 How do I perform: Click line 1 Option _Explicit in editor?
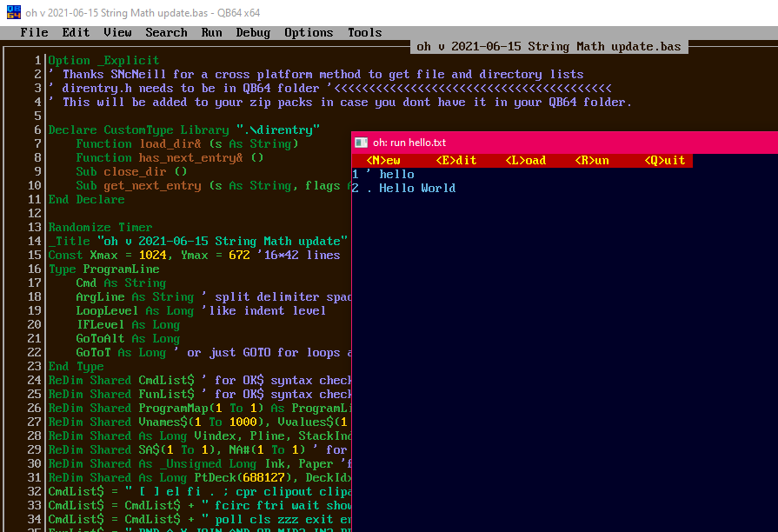point(103,61)
